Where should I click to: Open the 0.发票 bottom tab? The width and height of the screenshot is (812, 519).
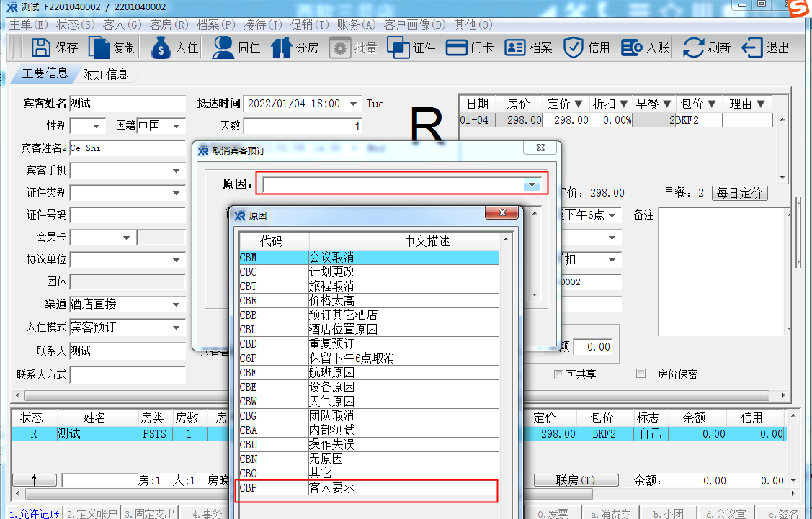pos(553,513)
